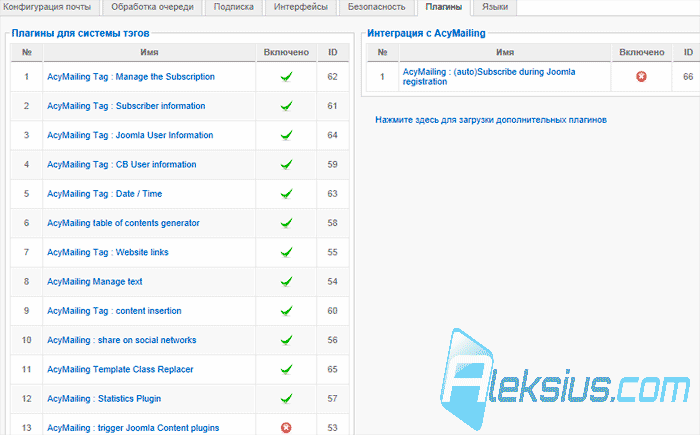Viewport: 700px width, 435px height.
Task: Open AcyMailing Template Class Replacer plugin link
Action: [120, 369]
